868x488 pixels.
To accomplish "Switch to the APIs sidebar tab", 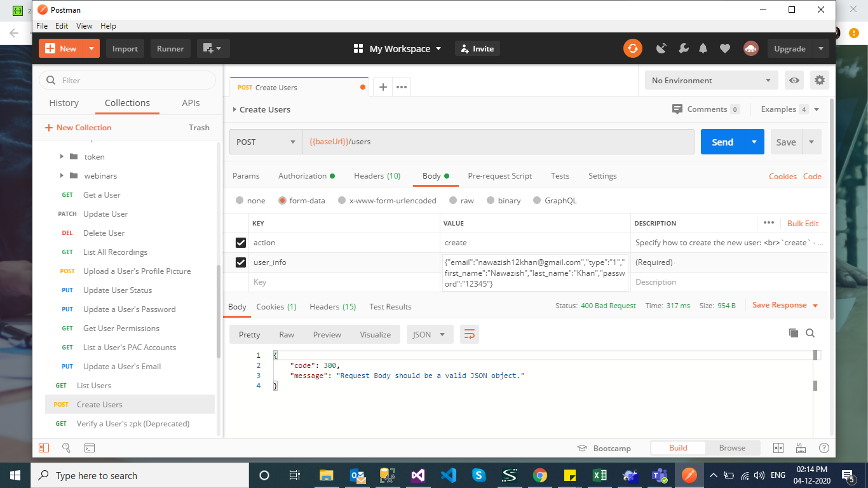I will [191, 103].
